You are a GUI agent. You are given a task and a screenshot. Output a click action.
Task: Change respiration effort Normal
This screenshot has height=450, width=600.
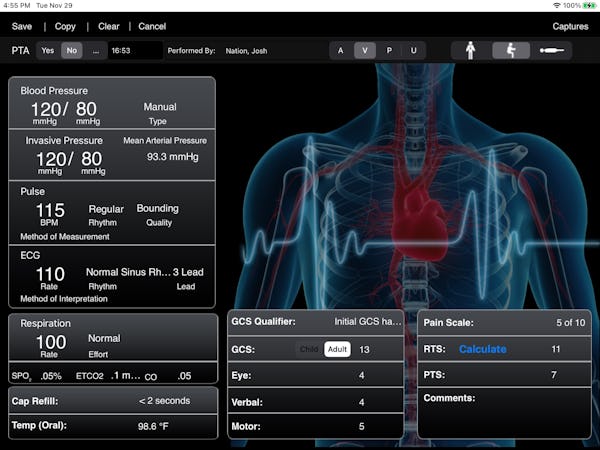coord(104,339)
